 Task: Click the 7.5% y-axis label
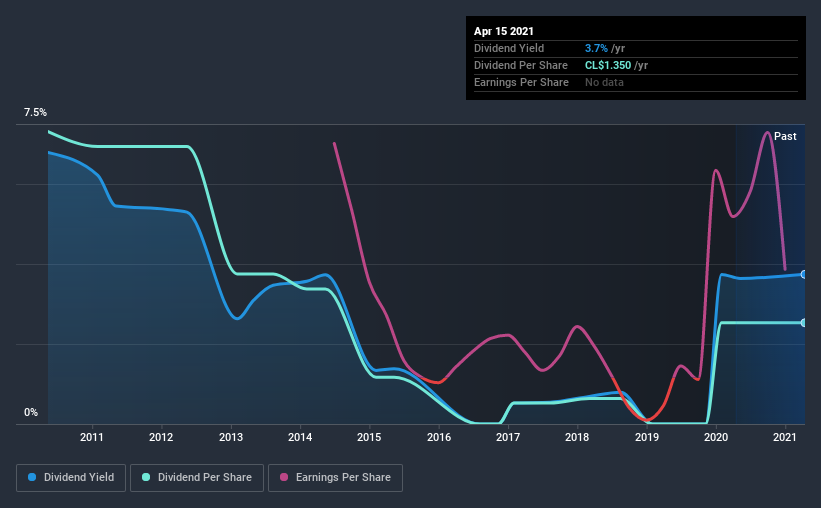coord(35,113)
